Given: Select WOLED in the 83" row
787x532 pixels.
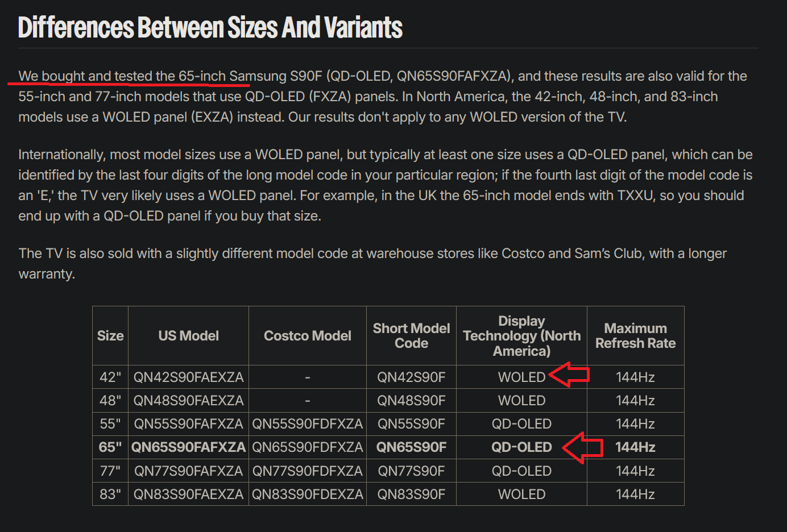Looking at the screenshot, I should pos(521,494).
